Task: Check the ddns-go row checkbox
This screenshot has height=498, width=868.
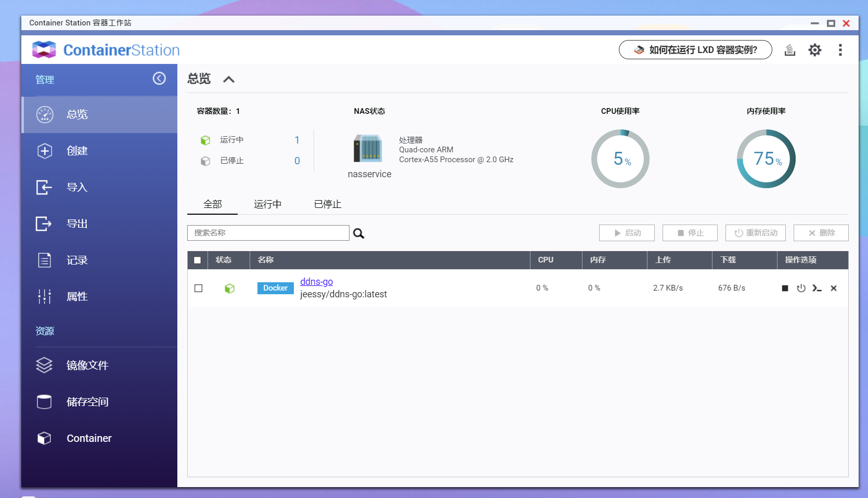Action: 198,288
